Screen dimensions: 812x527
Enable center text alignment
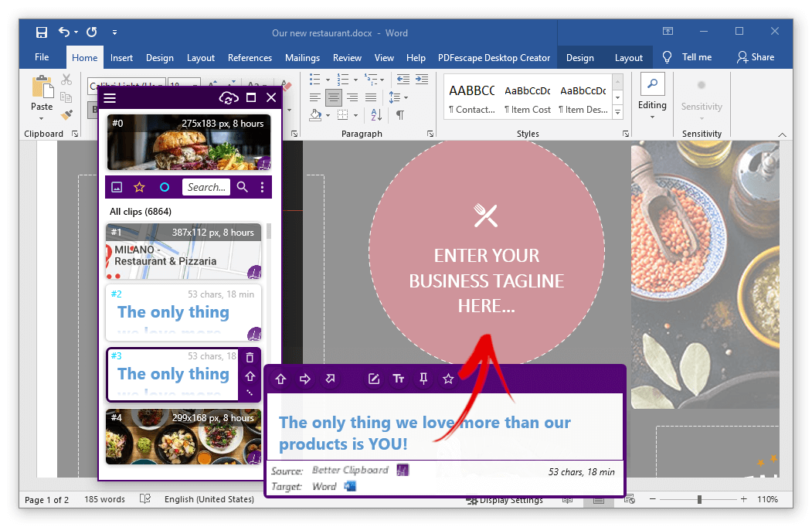(x=334, y=97)
